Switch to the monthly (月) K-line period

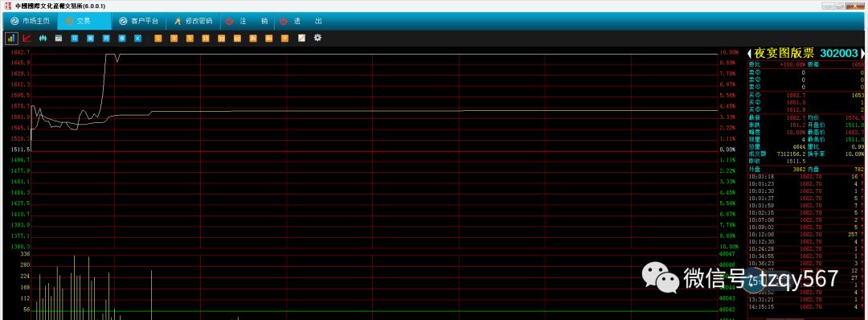coord(106,39)
